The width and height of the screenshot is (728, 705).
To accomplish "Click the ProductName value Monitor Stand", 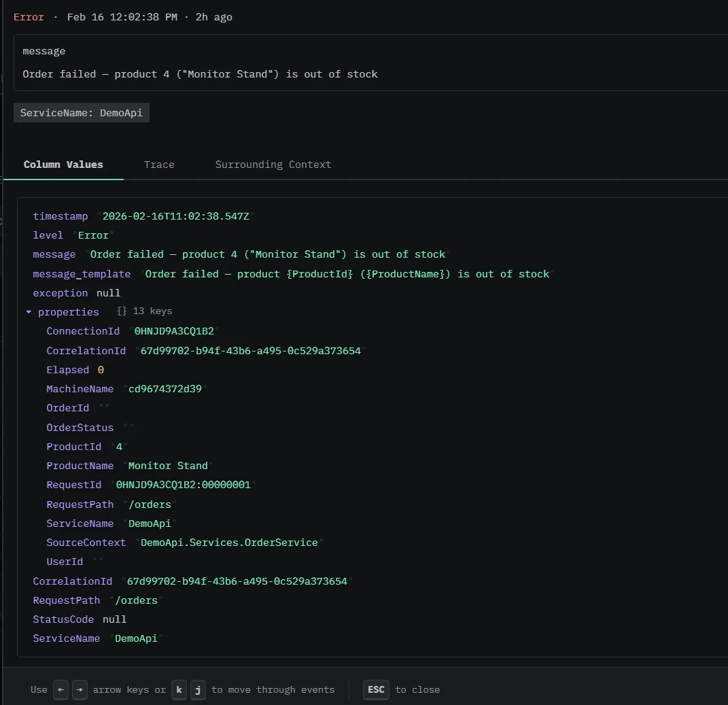I will point(168,466).
